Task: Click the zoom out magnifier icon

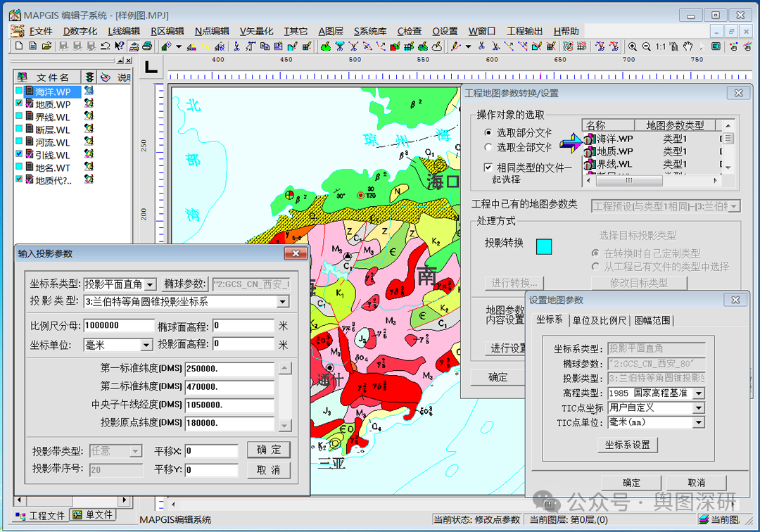Action: [646, 46]
